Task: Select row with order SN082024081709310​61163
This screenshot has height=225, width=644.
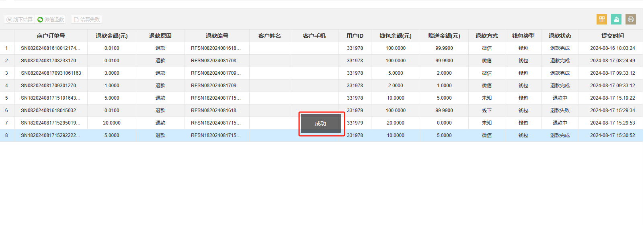Action: (322, 73)
